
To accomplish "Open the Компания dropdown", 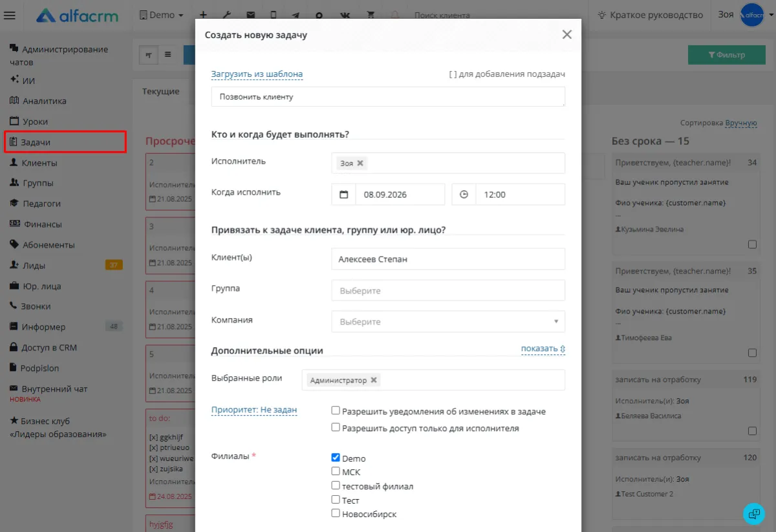I will (x=448, y=321).
